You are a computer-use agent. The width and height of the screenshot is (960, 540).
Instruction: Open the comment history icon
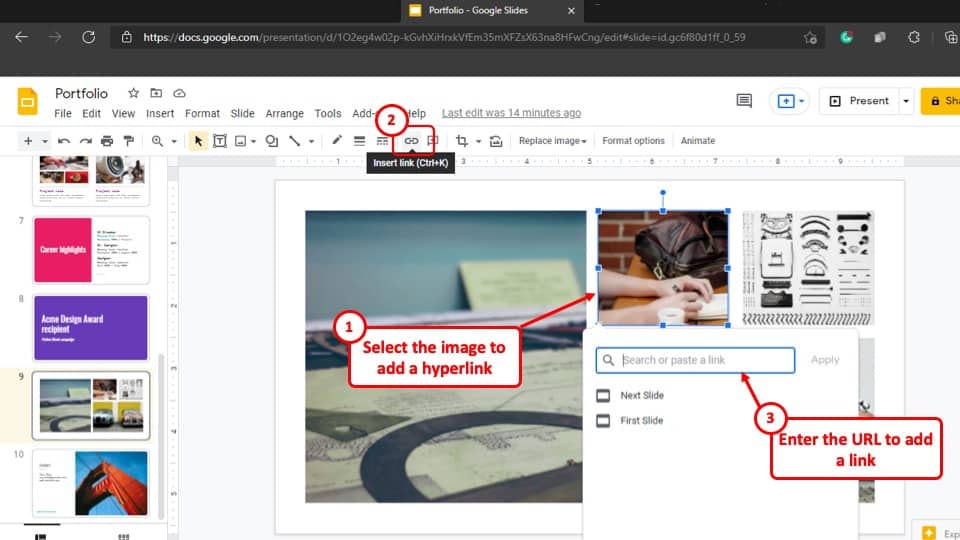(744, 100)
